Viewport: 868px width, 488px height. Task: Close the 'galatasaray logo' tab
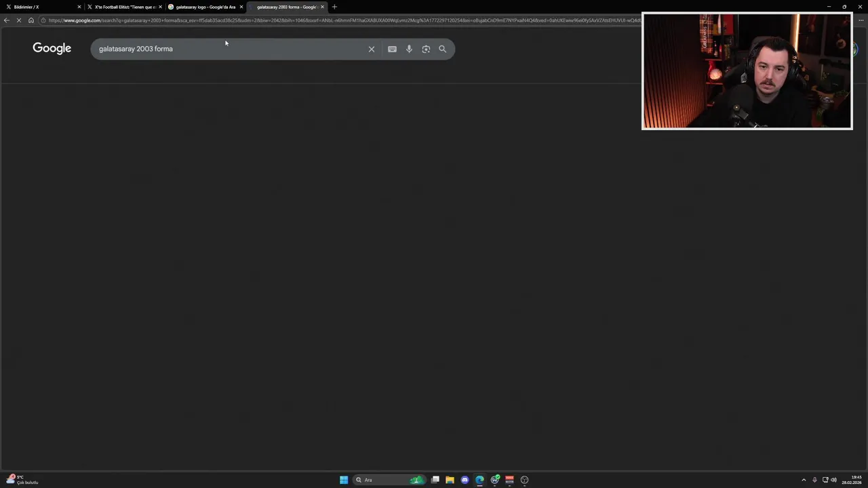click(x=241, y=7)
